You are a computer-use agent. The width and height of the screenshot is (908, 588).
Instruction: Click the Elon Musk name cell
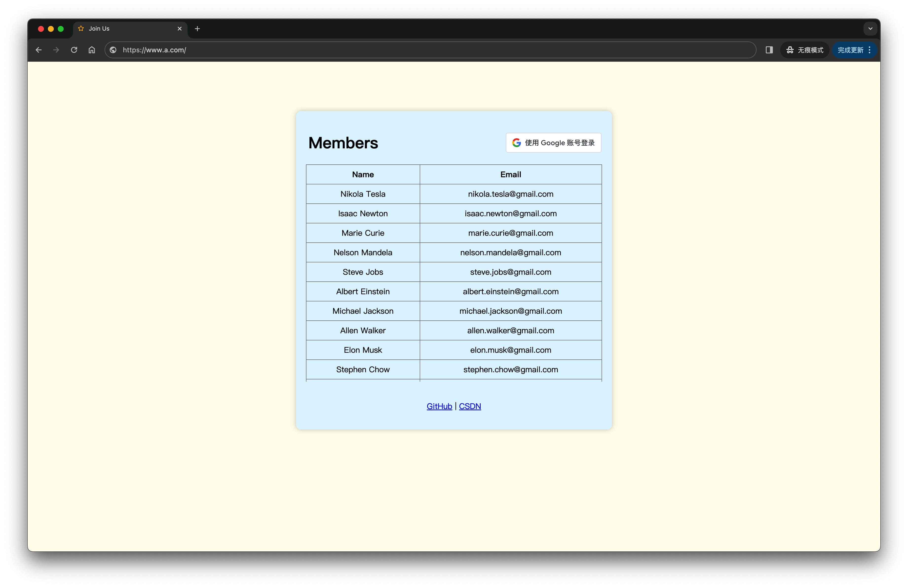coord(363,350)
